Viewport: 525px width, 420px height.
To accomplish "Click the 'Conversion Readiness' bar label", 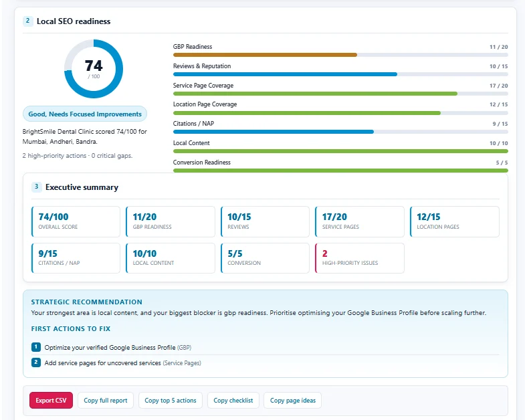I will click(x=201, y=163).
